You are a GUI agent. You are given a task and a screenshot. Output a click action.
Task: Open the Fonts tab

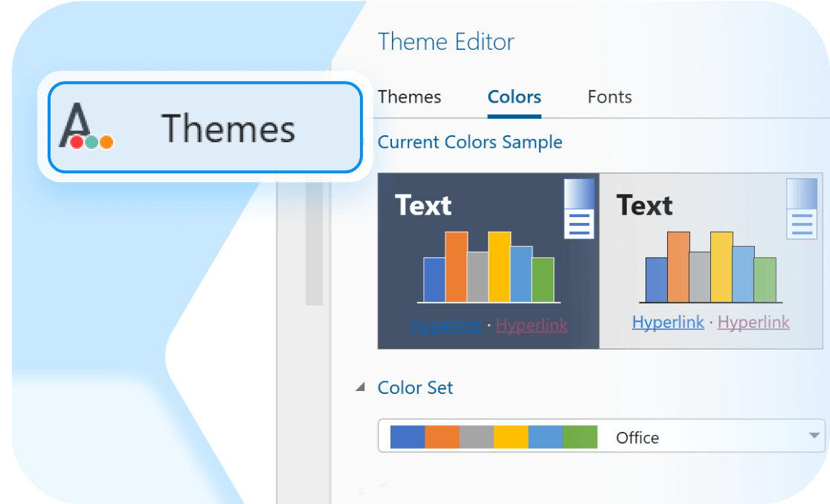609,97
